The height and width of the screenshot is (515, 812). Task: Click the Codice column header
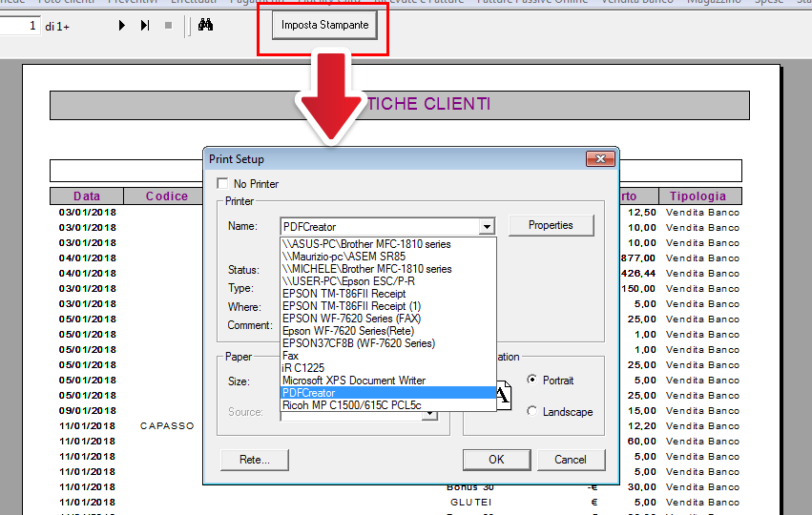(x=167, y=196)
